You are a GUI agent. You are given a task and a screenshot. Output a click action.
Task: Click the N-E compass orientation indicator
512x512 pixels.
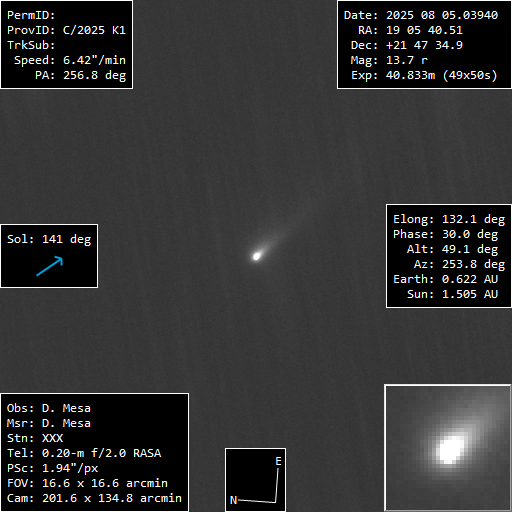(255, 480)
